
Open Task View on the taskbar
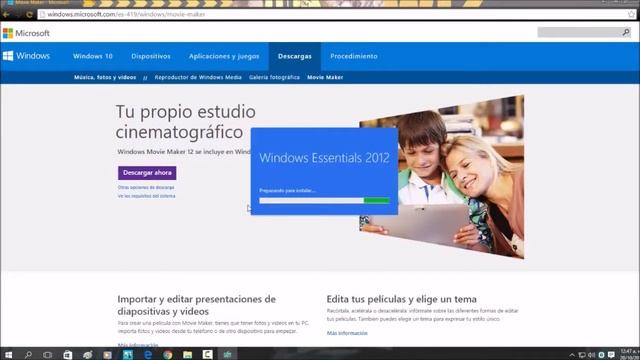coord(48,355)
